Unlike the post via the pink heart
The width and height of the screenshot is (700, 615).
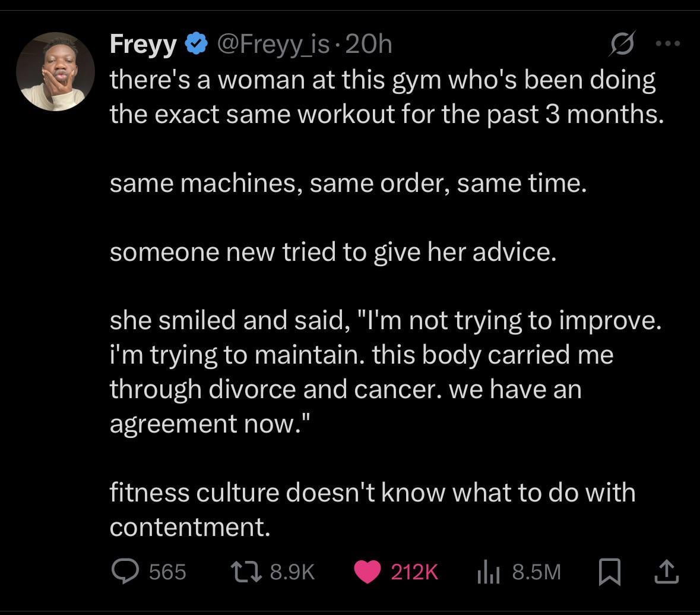(x=368, y=572)
